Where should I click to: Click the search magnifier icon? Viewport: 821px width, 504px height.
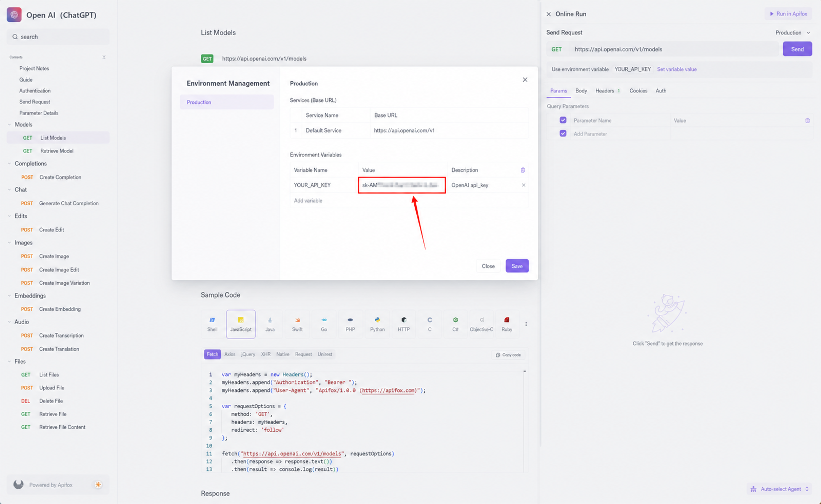point(15,37)
